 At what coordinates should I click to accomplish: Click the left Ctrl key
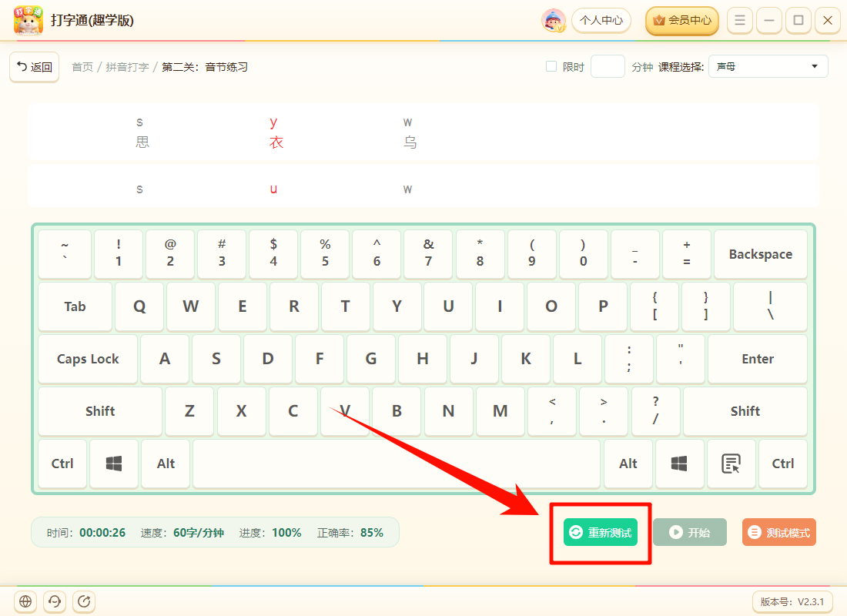[x=62, y=464]
